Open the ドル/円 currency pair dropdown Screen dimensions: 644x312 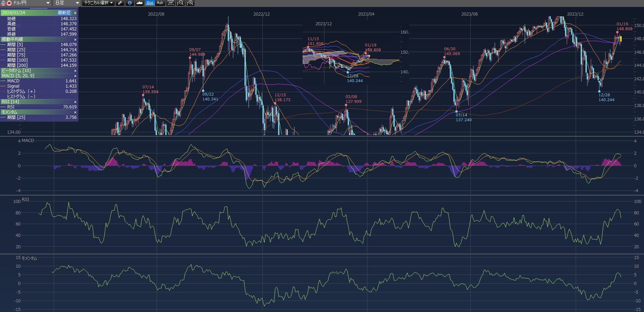[48, 3]
